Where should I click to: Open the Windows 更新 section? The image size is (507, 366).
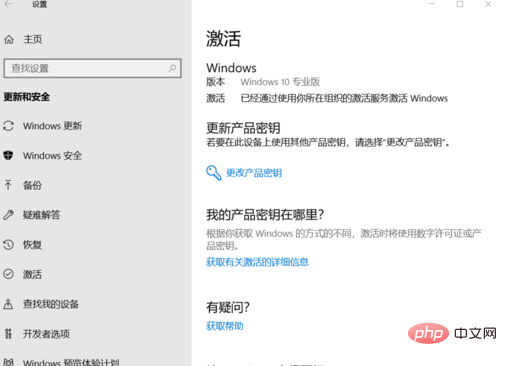(52, 126)
